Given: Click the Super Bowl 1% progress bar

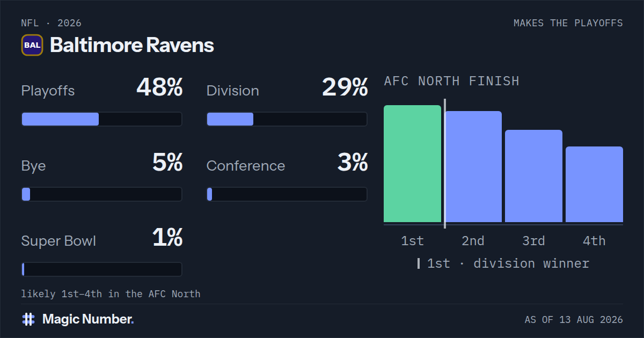Looking at the screenshot, I should pyautogui.click(x=101, y=269).
